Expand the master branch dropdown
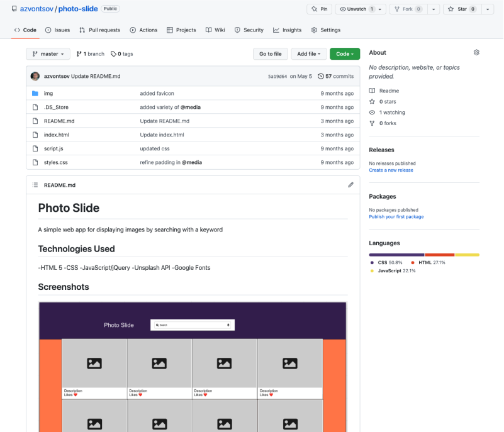The image size is (504, 432). click(48, 54)
